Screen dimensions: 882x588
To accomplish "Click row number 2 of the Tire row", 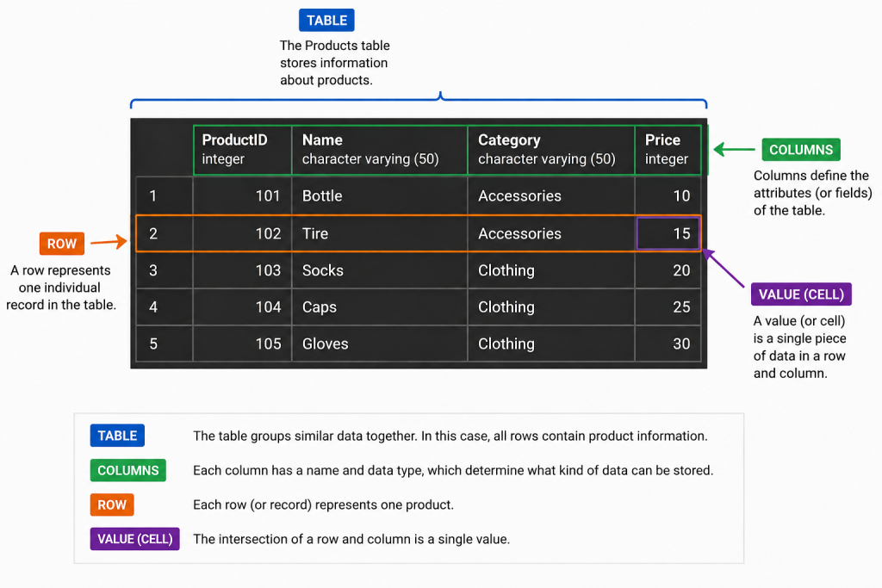I will [x=165, y=233].
